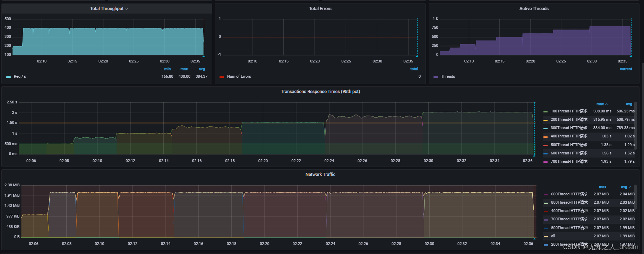Click the 834.00 ms max for 300Thread
This screenshot has width=644, height=254.
(602, 128)
